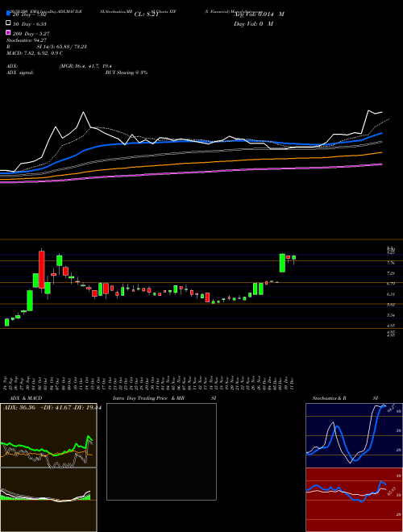Click the 'MACD: 7.82, 6.92, 0.9 C' line
Screen dimensions: 403x532
[35, 53]
